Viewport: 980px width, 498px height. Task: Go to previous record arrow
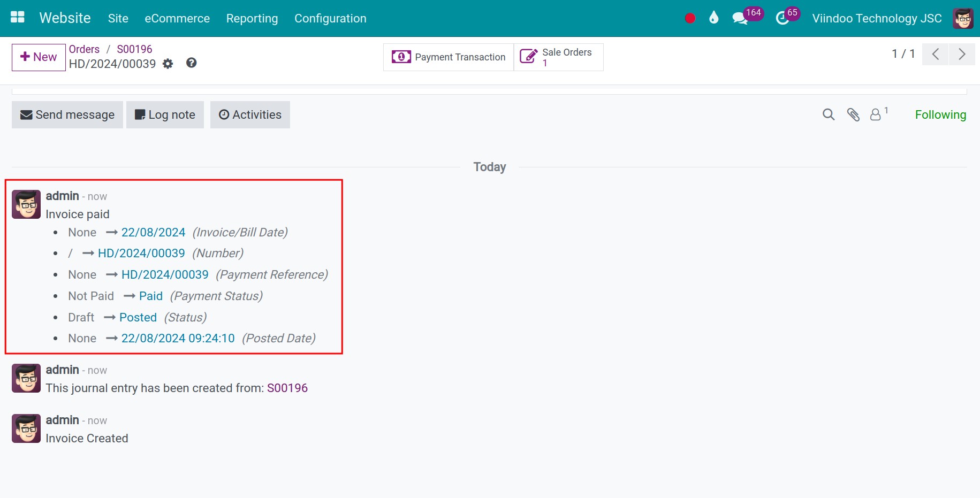936,54
